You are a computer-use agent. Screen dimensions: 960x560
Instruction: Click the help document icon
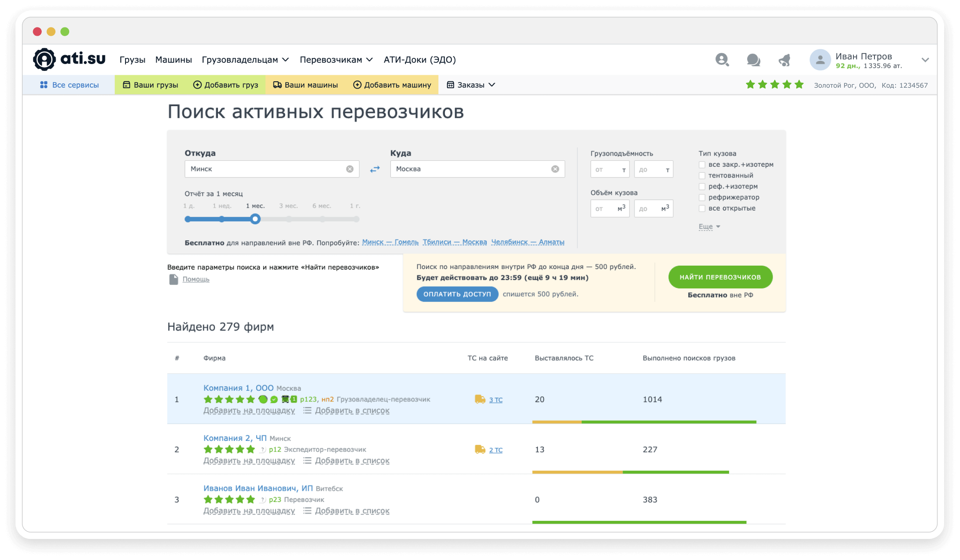click(174, 279)
